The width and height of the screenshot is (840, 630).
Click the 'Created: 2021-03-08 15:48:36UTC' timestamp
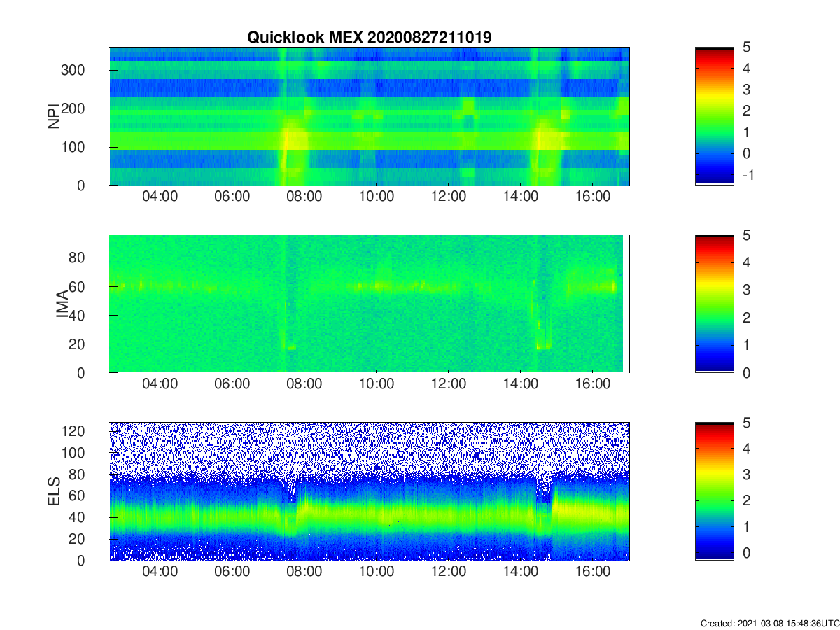769,623
